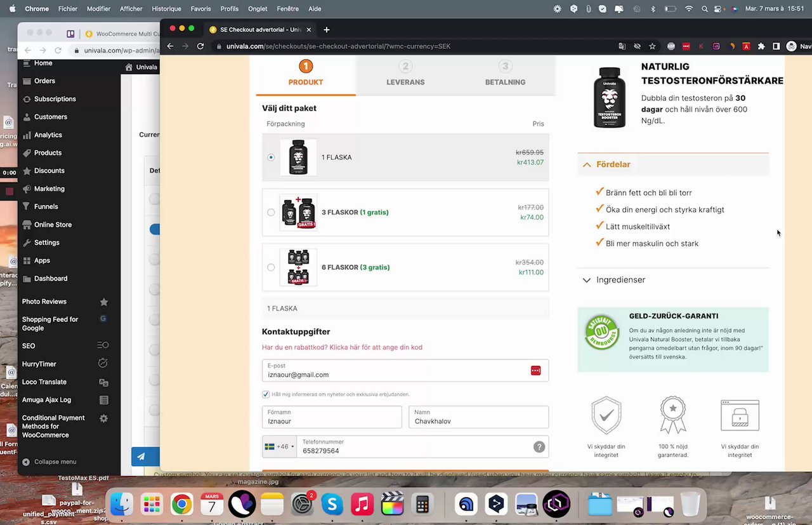This screenshot has width=812, height=525.
Task: Open the Chrome Extensions puzzle icon
Action: [761, 46]
